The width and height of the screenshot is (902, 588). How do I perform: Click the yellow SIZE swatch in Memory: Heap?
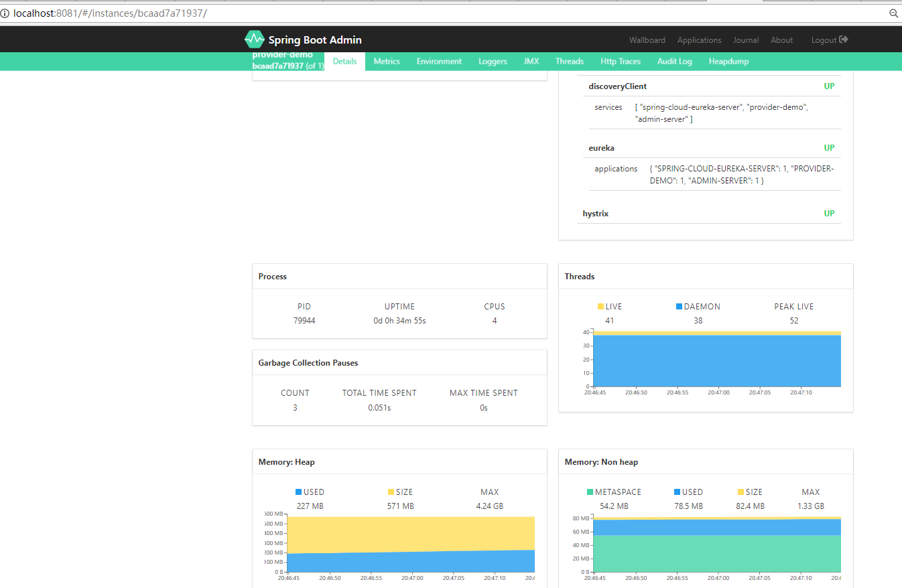[391, 492]
